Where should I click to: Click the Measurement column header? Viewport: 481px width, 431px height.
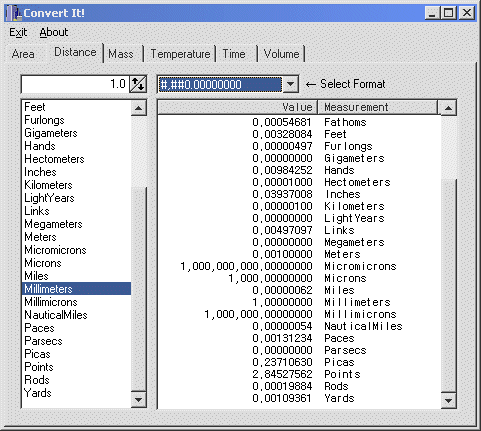coord(377,107)
